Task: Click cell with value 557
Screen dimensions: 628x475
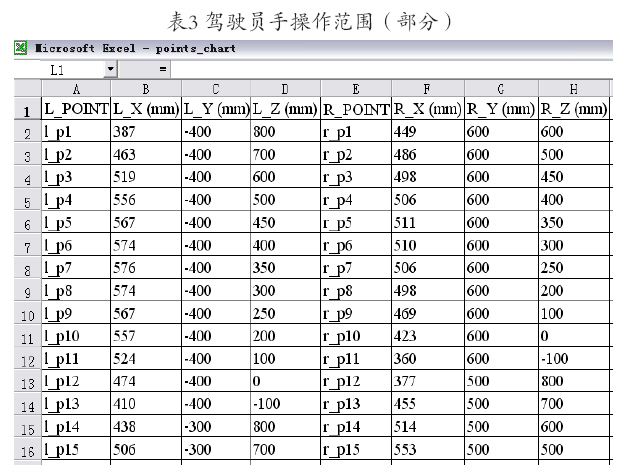Action: [146, 336]
